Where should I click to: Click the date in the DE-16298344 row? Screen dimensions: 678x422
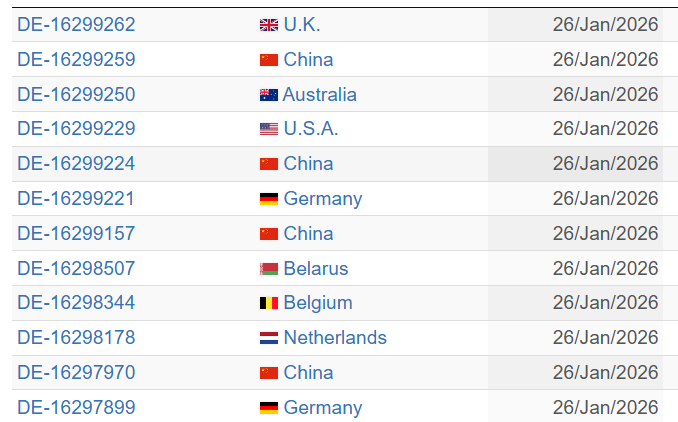(605, 303)
